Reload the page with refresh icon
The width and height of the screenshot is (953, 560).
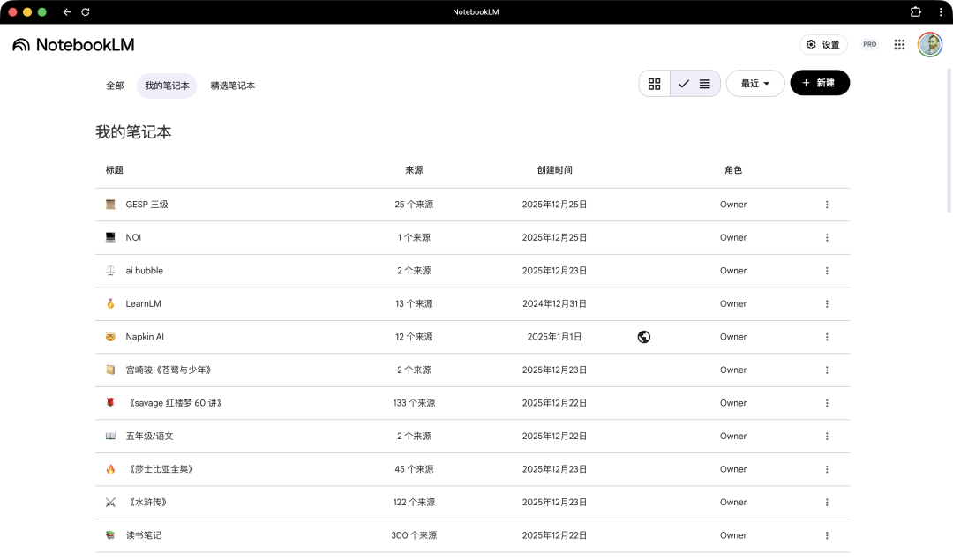click(86, 11)
